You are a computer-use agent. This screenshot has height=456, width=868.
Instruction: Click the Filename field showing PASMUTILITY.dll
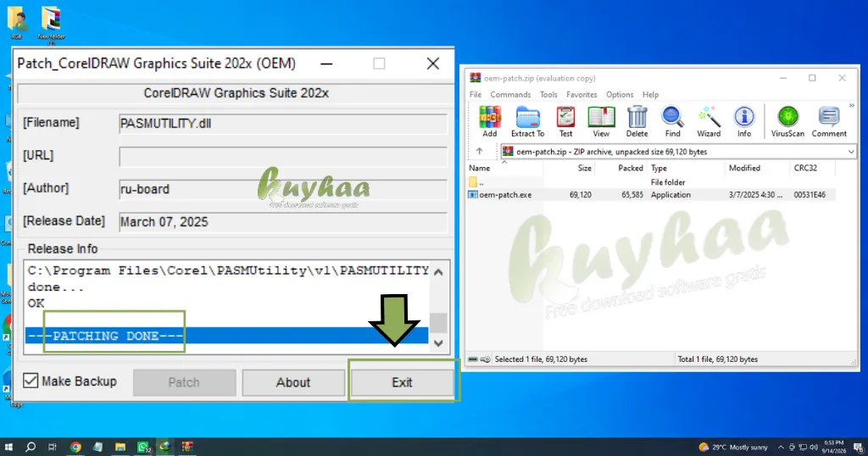(283, 124)
